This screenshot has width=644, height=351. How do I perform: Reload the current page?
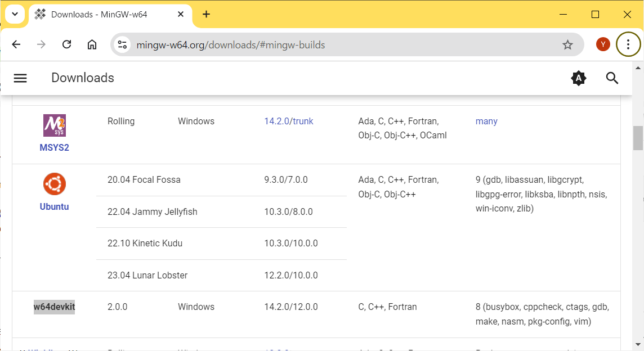(66, 45)
